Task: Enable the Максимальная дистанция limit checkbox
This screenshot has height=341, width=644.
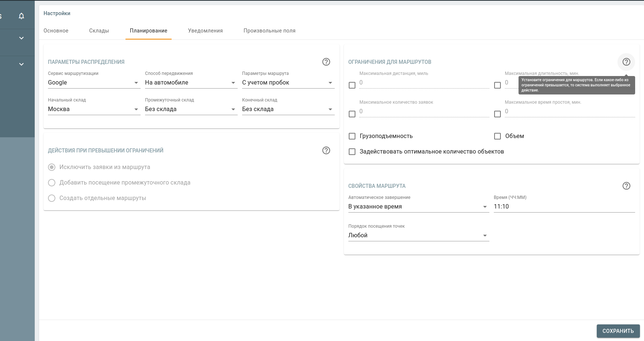Action: [352, 85]
